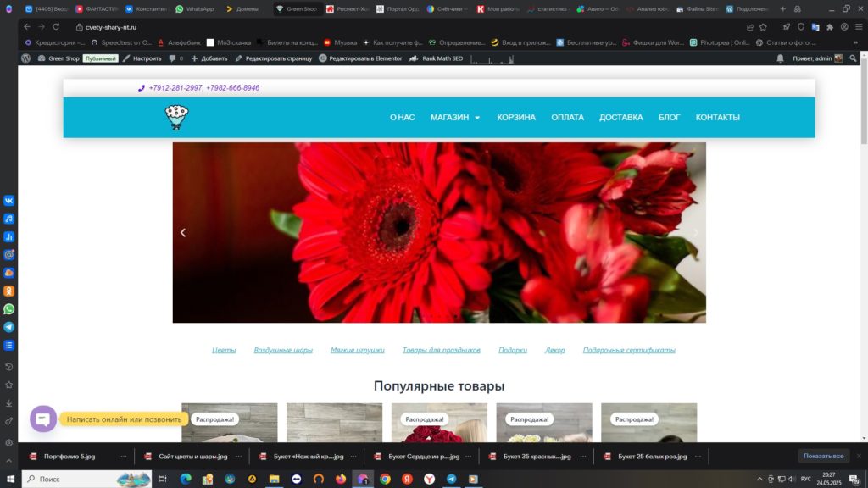Open the Windows Start menu

click(x=10, y=479)
